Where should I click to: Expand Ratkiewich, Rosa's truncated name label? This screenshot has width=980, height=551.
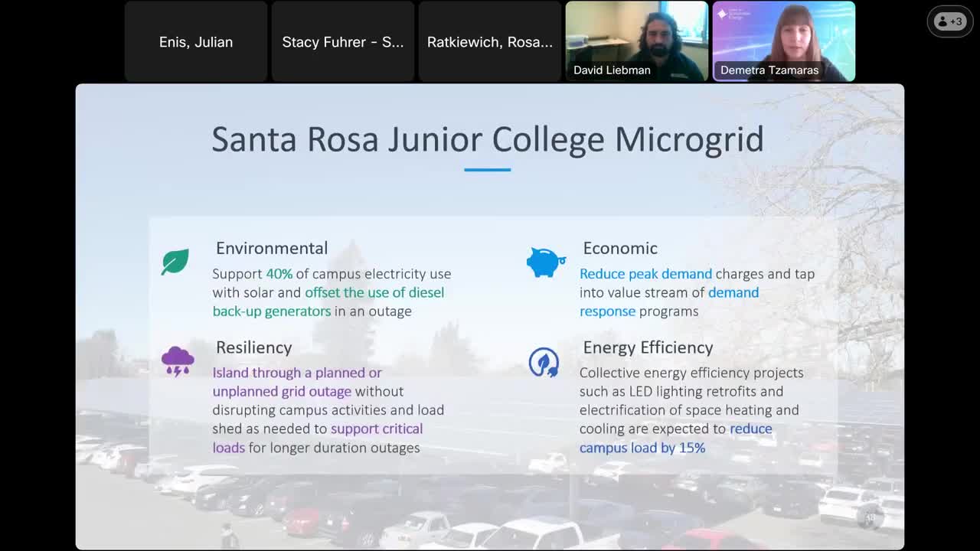489,41
